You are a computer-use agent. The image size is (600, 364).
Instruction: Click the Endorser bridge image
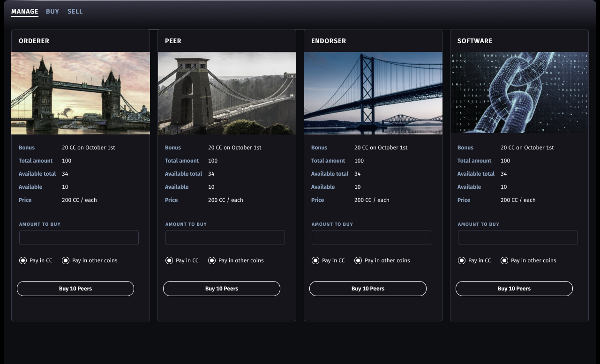tap(373, 93)
